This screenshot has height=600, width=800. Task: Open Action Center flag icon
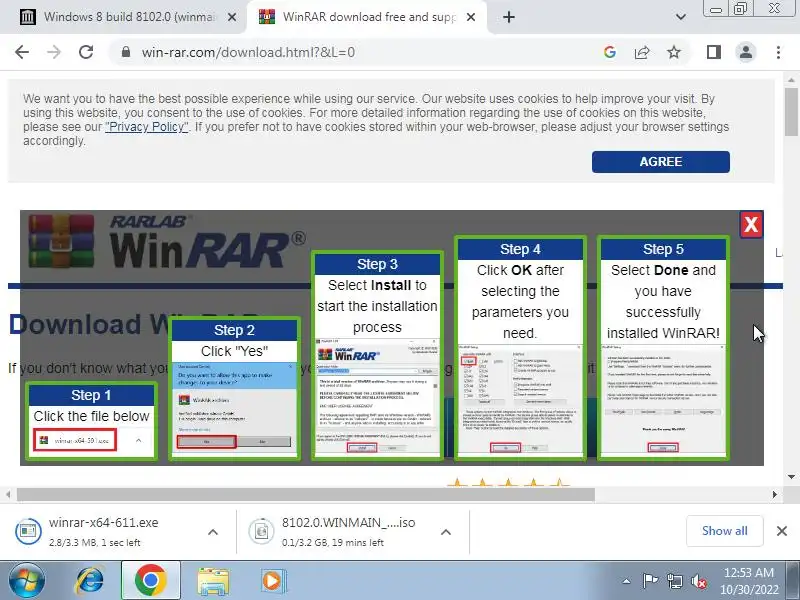pyautogui.click(x=649, y=581)
